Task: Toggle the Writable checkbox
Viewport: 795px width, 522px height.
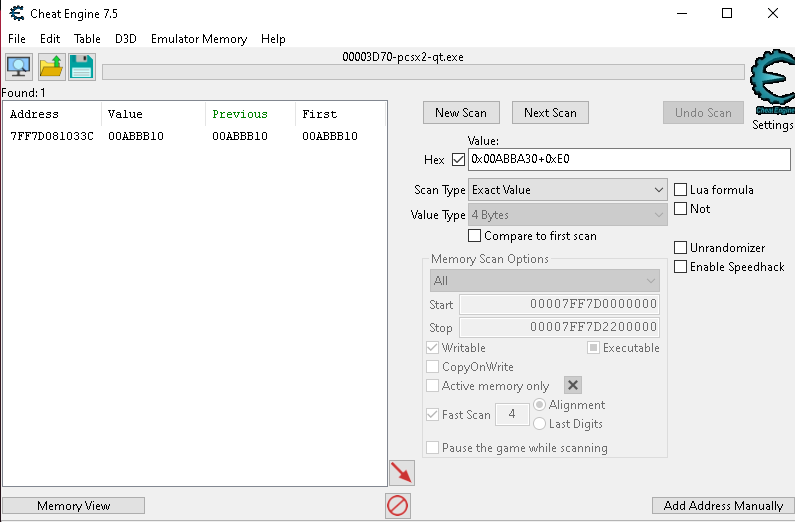Action: point(432,348)
